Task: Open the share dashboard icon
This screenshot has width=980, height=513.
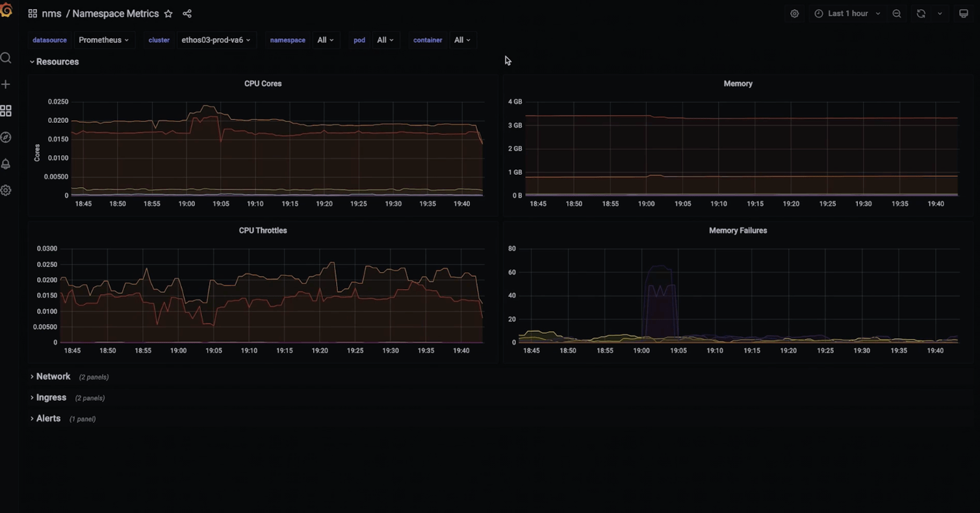Action: click(x=187, y=13)
